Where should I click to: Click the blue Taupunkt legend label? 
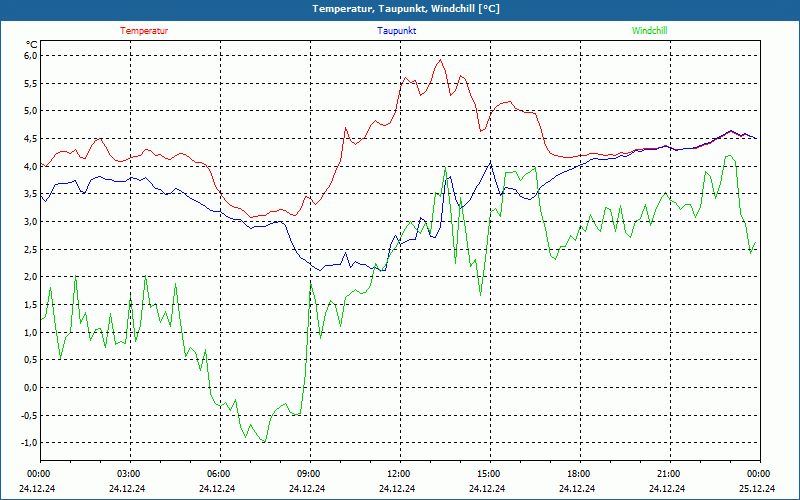point(396,31)
